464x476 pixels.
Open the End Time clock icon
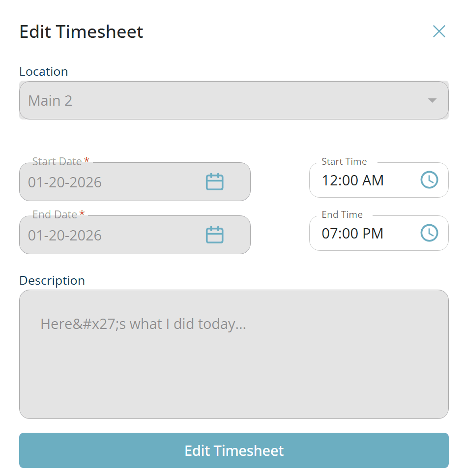pyautogui.click(x=429, y=233)
